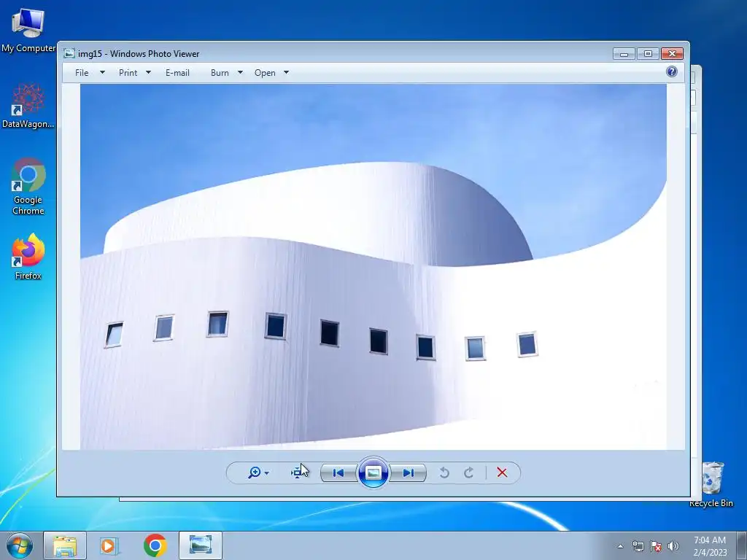Click the Photo Viewer taskbar button

(x=201, y=545)
